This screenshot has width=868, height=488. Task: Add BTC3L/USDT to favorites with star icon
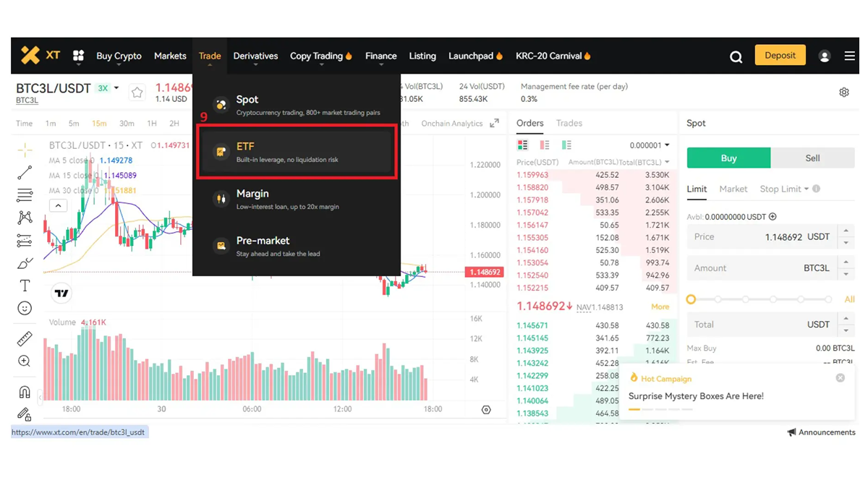tap(137, 93)
